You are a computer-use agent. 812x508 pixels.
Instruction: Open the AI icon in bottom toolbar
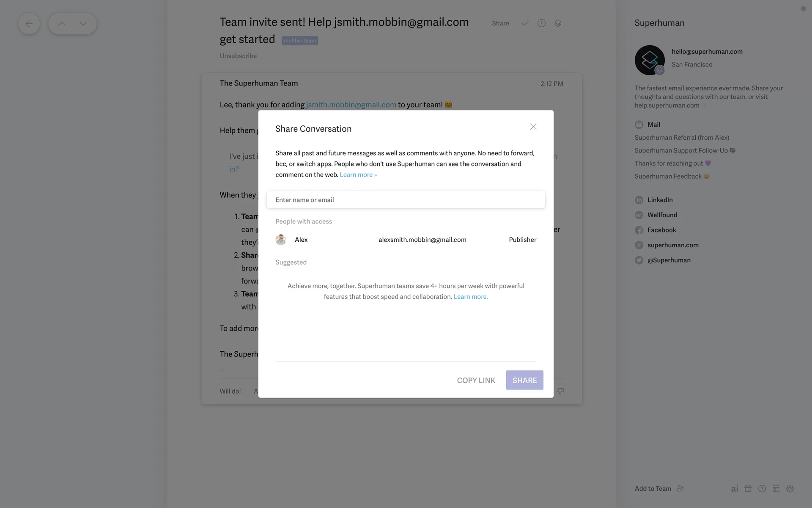click(x=735, y=489)
